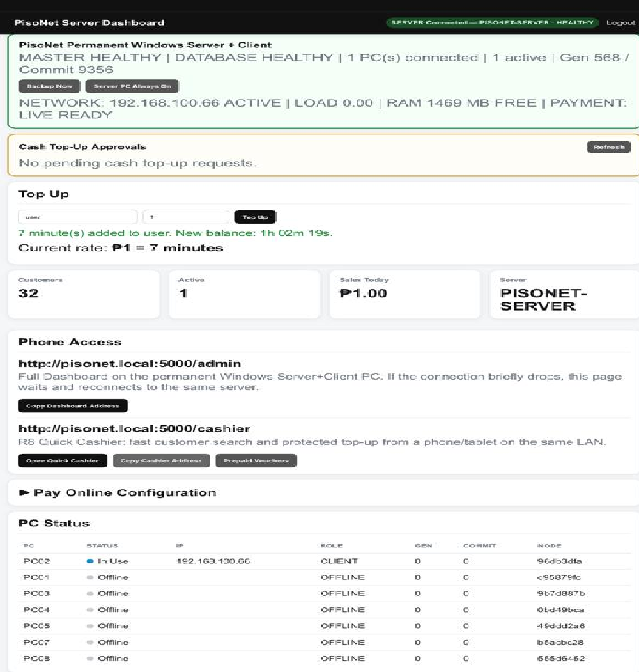Focus the top-up amount field
Screen dimensions: 639x672
[185, 217]
